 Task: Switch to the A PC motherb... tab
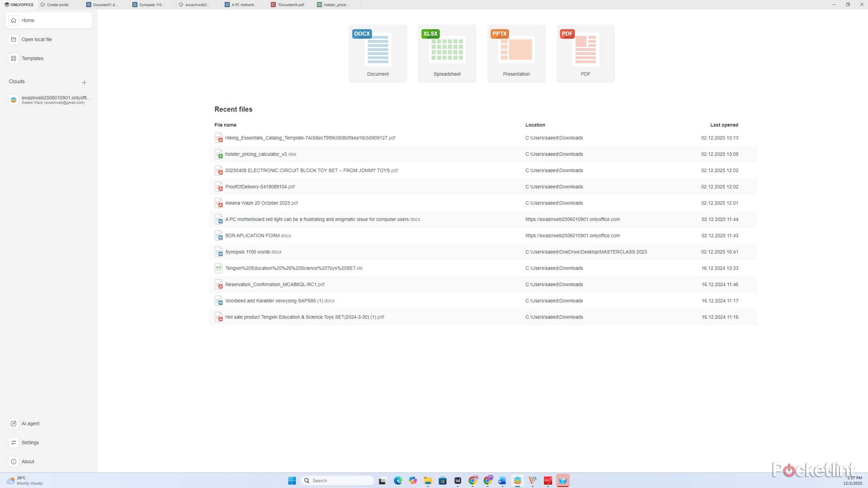[244, 5]
